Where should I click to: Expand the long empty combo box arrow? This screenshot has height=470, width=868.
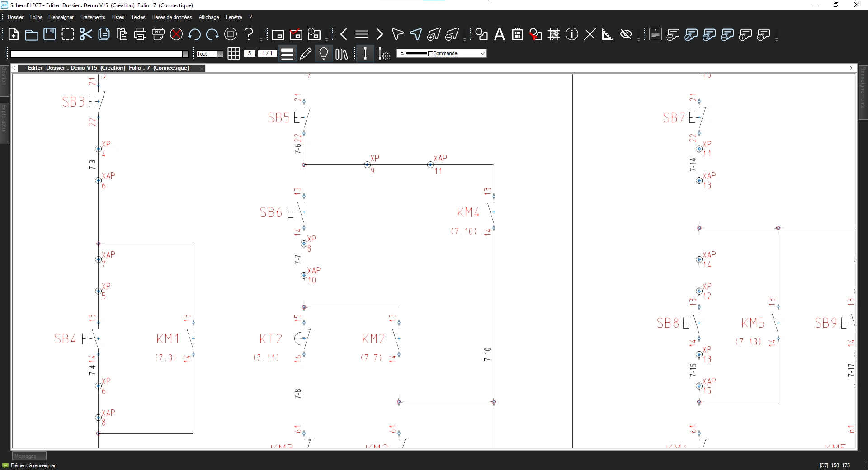coord(185,54)
